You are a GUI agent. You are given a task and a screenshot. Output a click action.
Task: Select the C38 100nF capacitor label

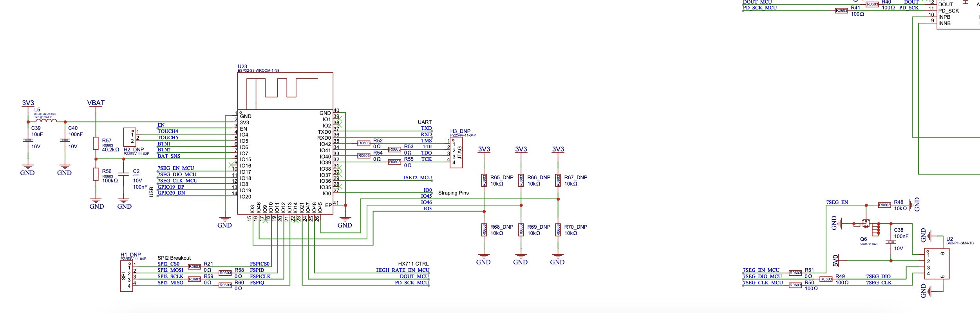(x=901, y=233)
